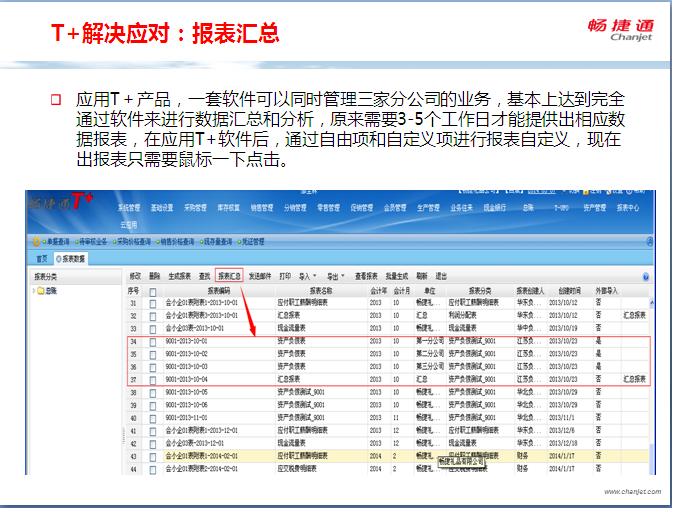Click the 报表名称 column header
This screenshot has height=512, width=673.
click(321, 291)
